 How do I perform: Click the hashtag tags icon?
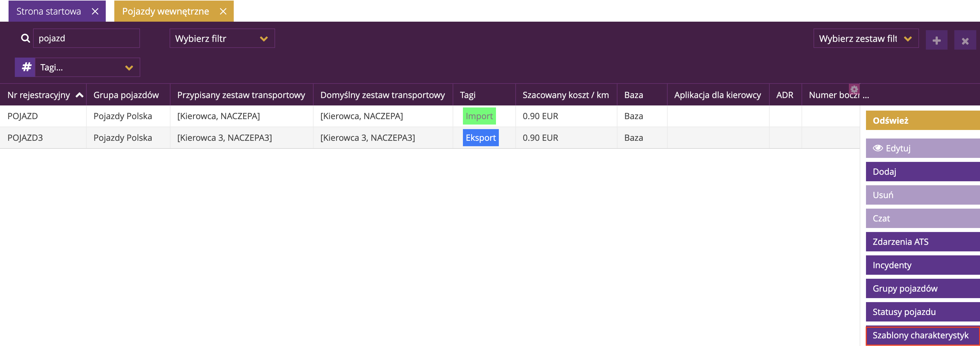pyautogui.click(x=26, y=67)
